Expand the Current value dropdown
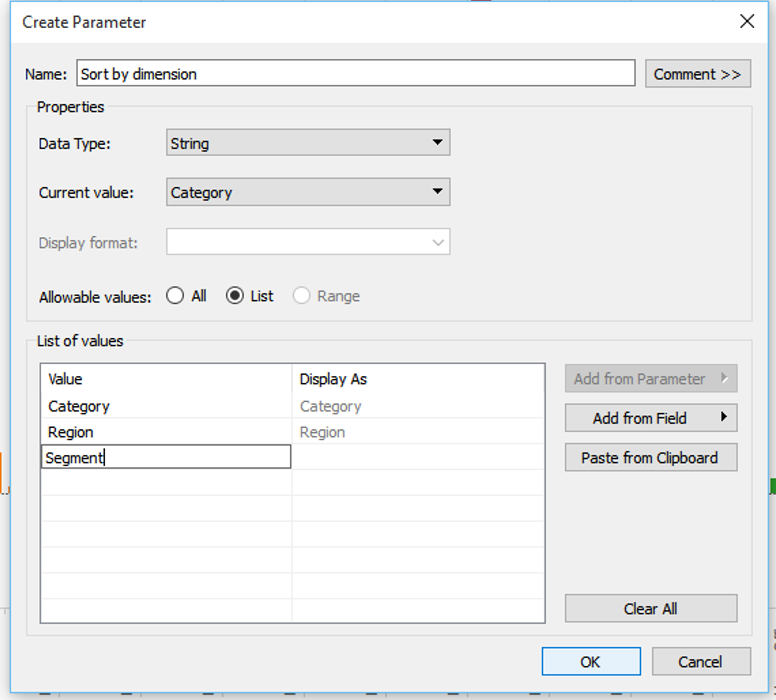The height and width of the screenshot is (700, 776). [x=308, y=192]
